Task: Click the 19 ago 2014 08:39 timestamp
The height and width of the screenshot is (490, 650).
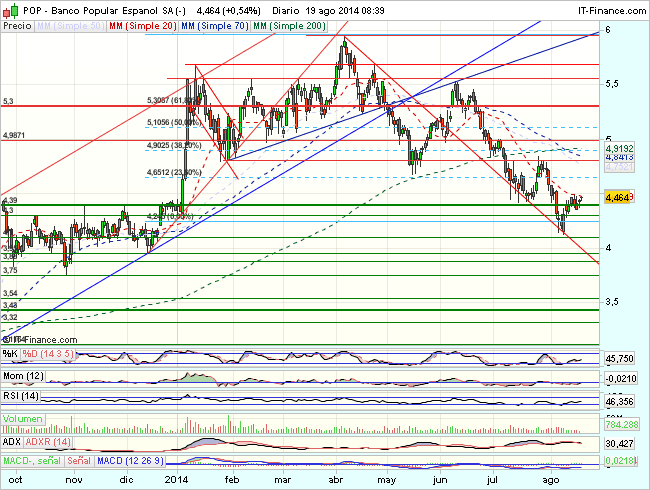Action: coord(345,10)
